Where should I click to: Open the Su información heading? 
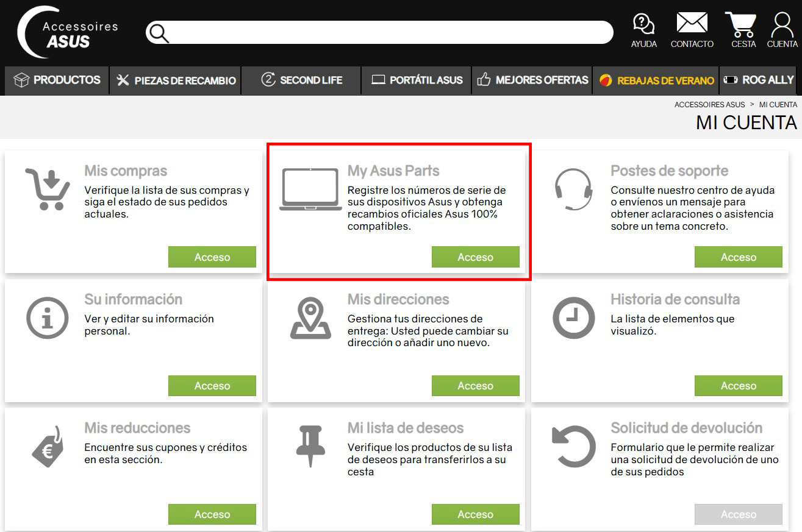(x=133, y=300)
